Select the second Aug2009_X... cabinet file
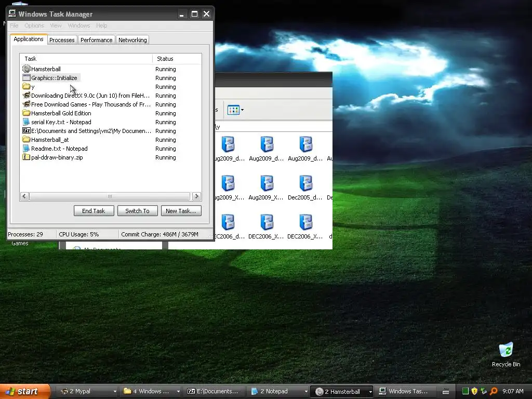Image resolution: width=532 pixels, height=399 pixels. click(x=267, y=188)
